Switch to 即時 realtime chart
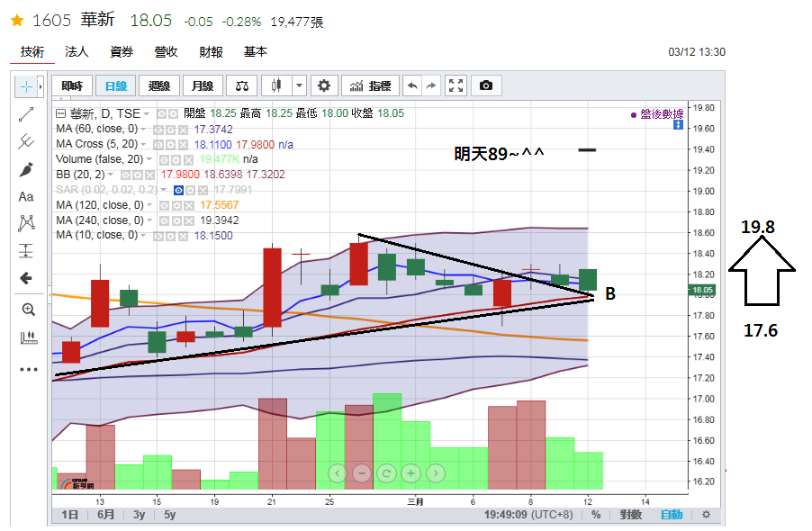This screenshot has height=531, width=812. point(72,85)
